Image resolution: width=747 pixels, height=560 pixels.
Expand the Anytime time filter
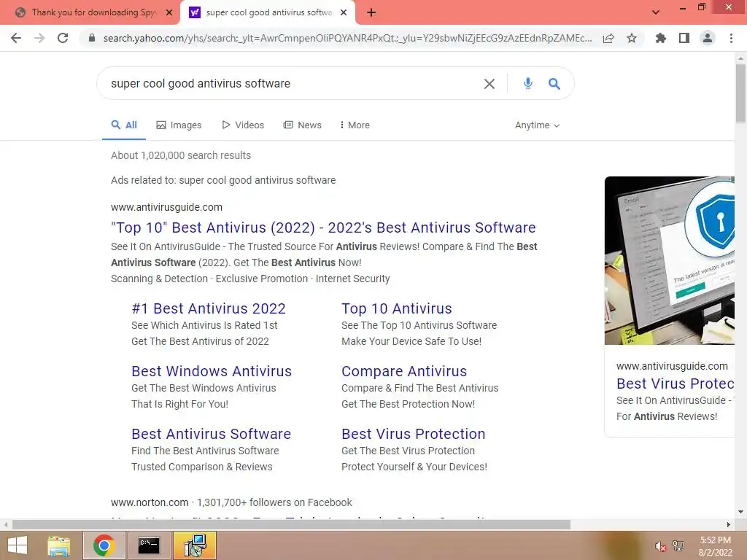pos(537,125)
